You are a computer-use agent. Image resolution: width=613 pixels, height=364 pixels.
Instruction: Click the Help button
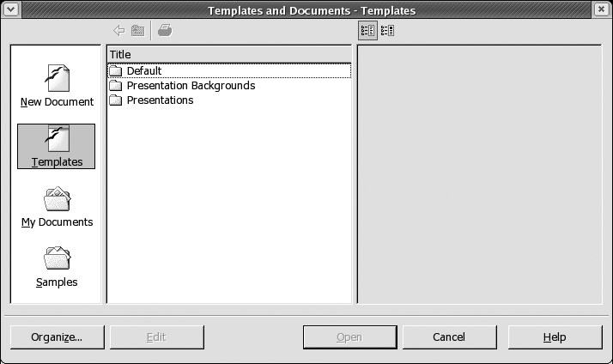[555, 337]
